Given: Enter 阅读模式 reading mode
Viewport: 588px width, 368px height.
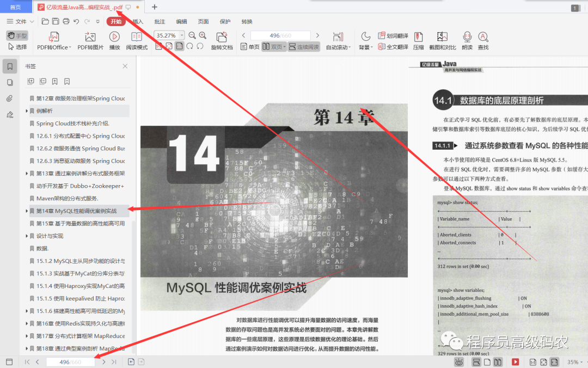Looking at the screenshot, I should pyautogui.click(x=137, y=41).
